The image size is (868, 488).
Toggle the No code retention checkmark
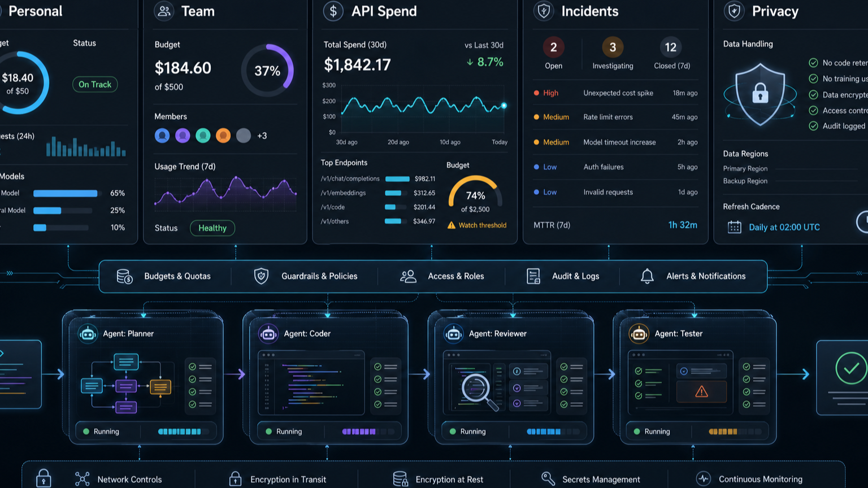click(813, 63)
